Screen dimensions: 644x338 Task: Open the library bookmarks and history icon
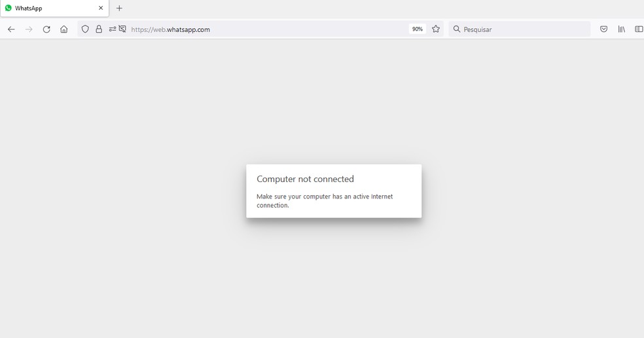(x=621, y=29)
